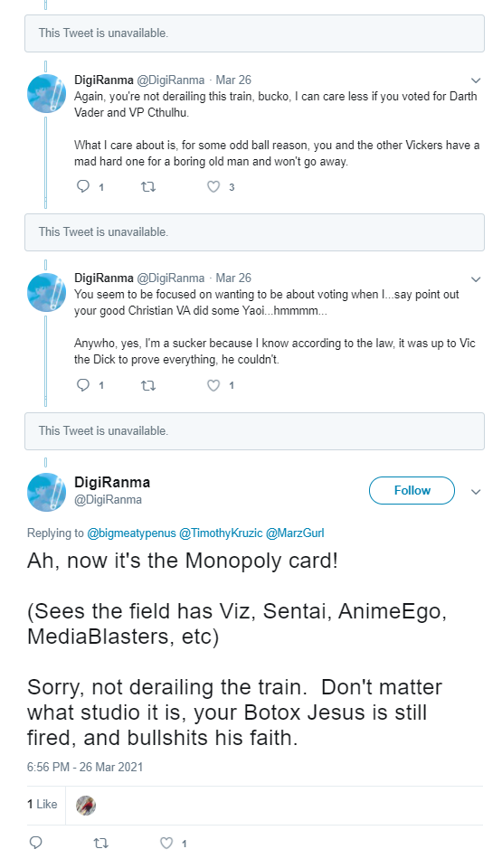
Task: View the 1 Like list
Action: tap(43, 804)
